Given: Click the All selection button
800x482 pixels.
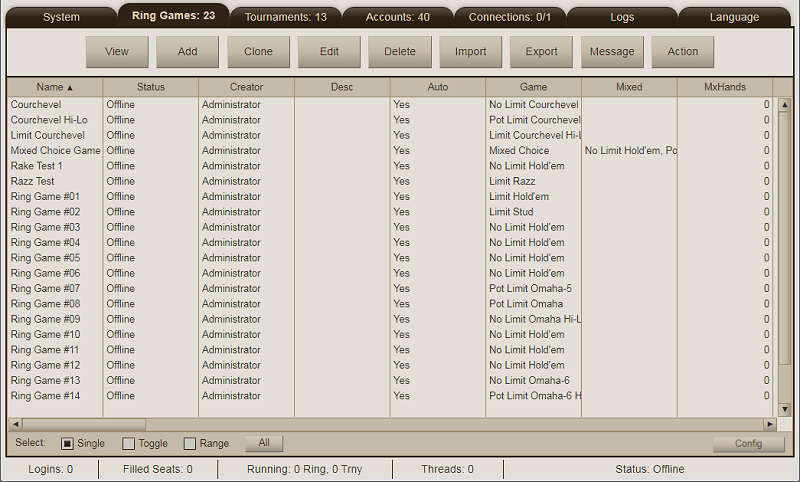Looking at the screenshot, I should pos(264,443).
